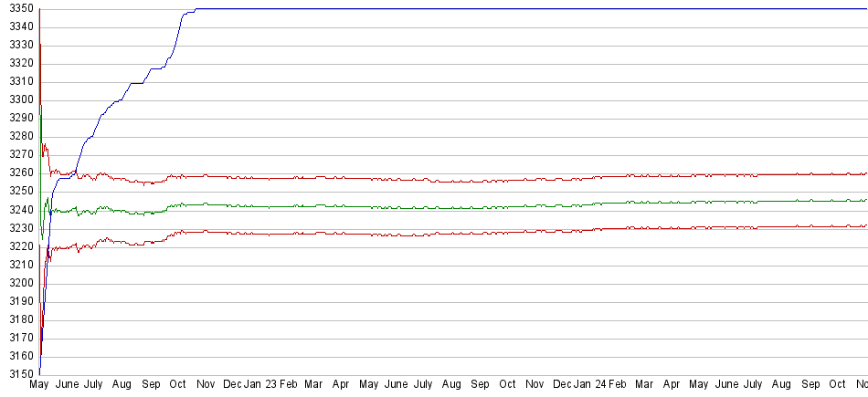Select the "Feb" label right after "Jan 23"
The height and width of the screenshot is (397, 868).
point(286,385)
